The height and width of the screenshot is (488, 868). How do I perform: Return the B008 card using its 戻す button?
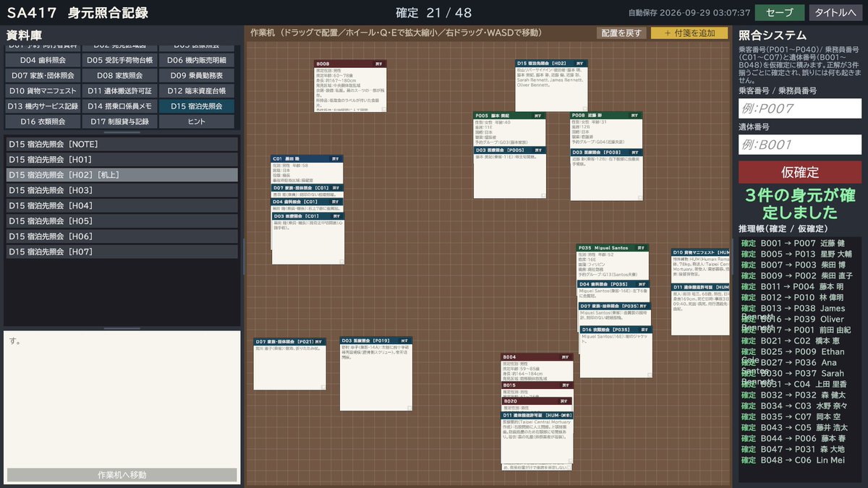coord(378,64)
